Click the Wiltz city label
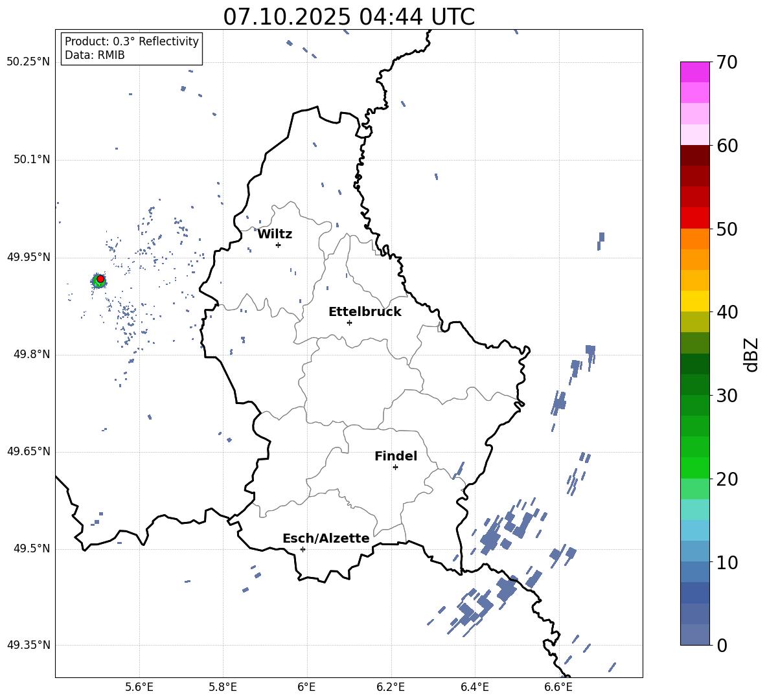This screenshot has height=700, width=767. [x=275, y=234]
